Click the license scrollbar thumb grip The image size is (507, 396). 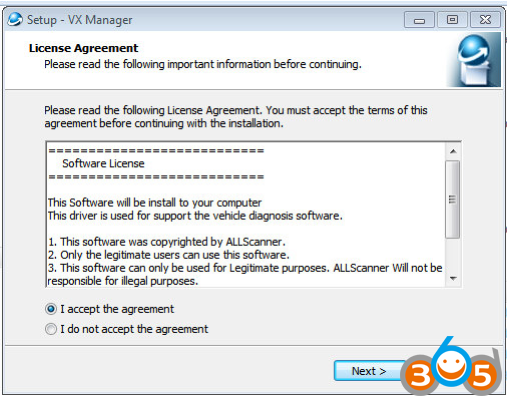[452, 199]
